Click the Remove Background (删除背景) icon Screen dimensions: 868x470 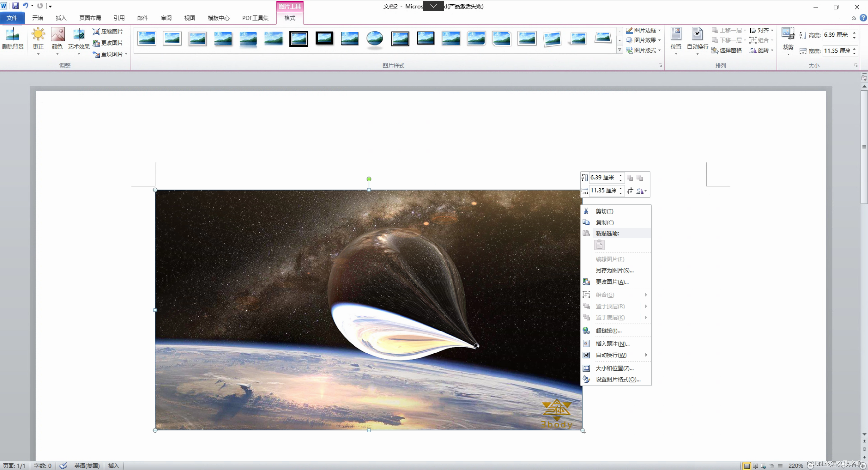pos(12,35)
